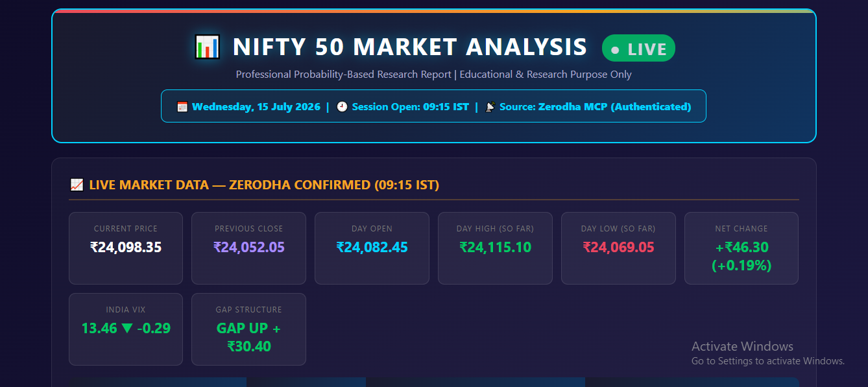The image size is (868, 387).
Task: Click the GAP STRUCTURE label
Action: pyautogui.click(x=249, y=310)
